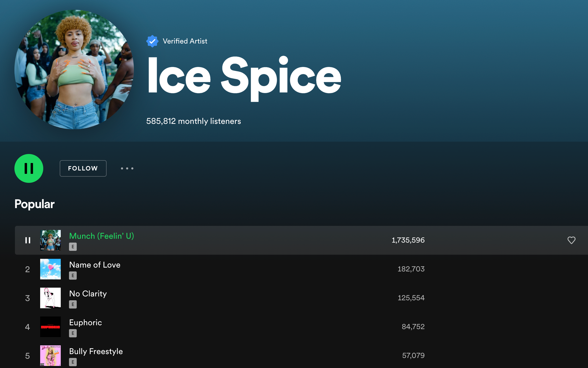
Task: Click the play count 57,079
Action: pyautogui.click(x=413, y=356)
